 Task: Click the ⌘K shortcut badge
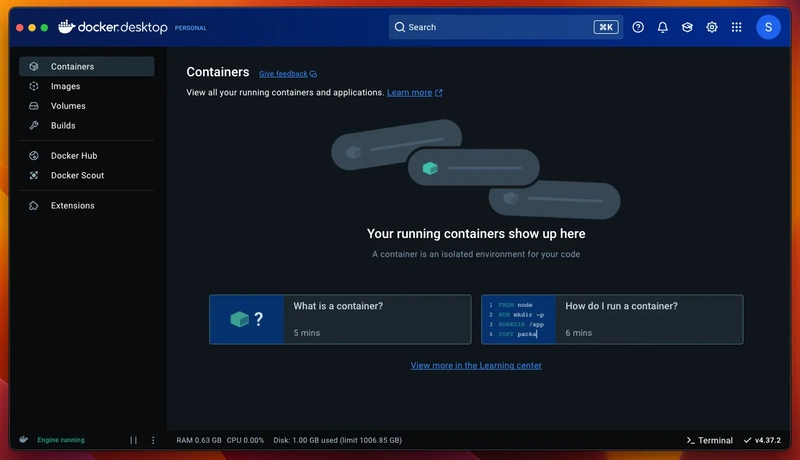pyautogui.click(x=606, y=27)
